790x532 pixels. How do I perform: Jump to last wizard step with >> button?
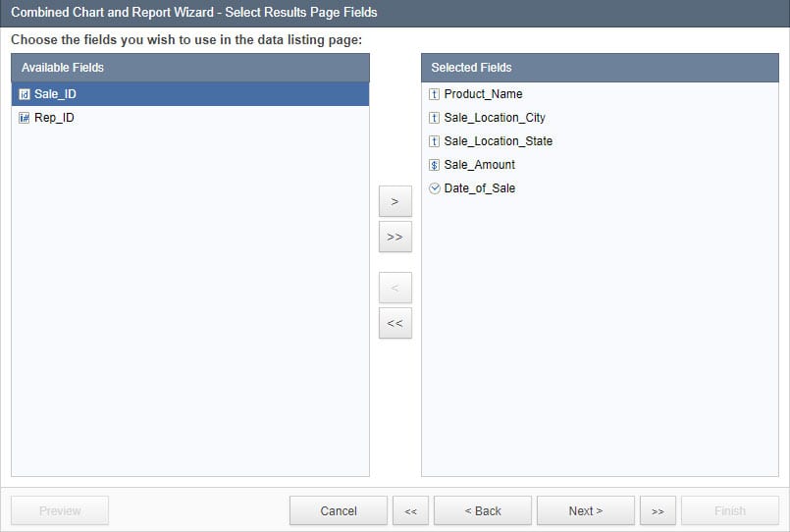tap(658, 510)
